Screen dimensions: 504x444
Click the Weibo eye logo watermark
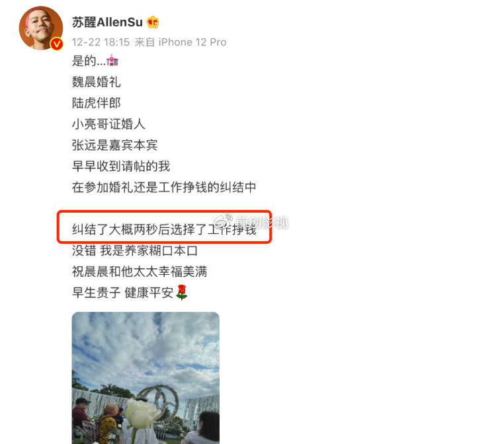click(x=223, y=221)
